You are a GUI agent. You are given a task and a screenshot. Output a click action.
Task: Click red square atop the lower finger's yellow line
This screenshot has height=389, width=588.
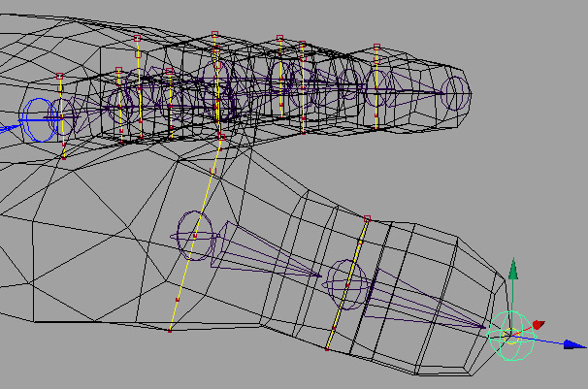click(367, 218)
